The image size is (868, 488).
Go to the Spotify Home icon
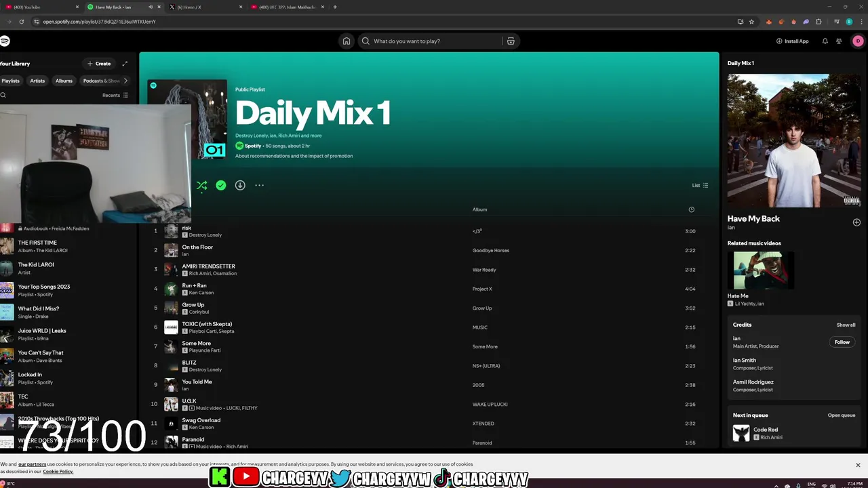(x=347, y=41)
